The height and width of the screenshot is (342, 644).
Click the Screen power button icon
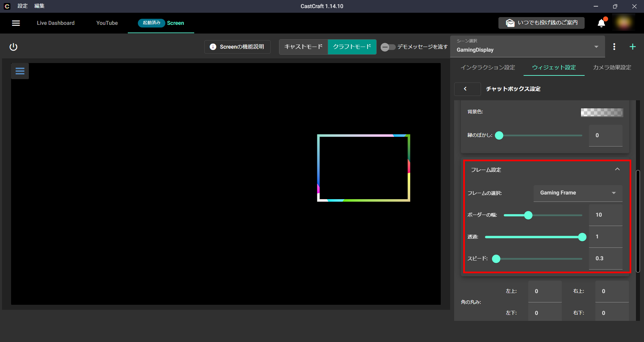13,47
